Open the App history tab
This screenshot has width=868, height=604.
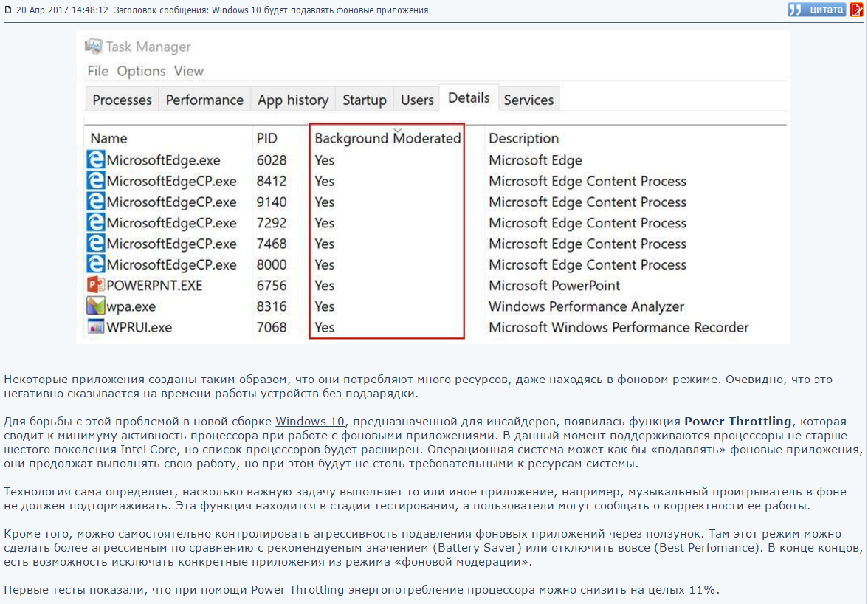click(x=293, y=100)
